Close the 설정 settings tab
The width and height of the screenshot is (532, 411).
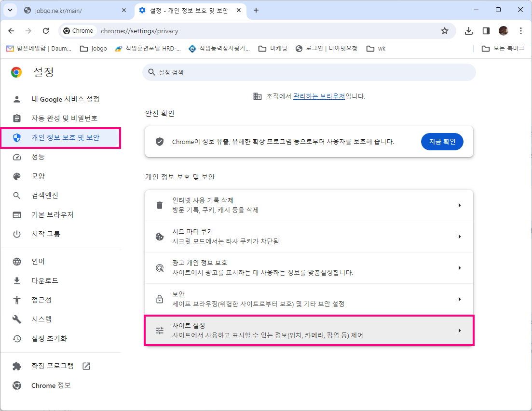click(x=239, y=10)
